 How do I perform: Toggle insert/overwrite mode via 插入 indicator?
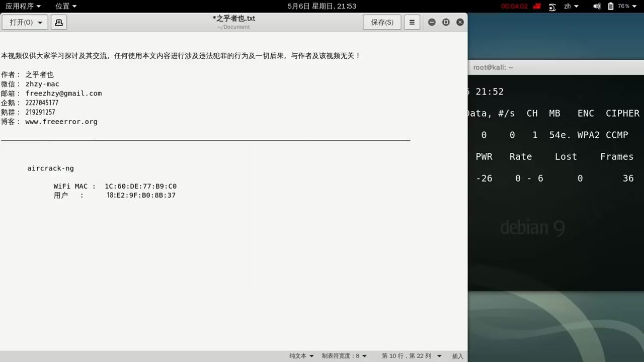pos(457,355)
